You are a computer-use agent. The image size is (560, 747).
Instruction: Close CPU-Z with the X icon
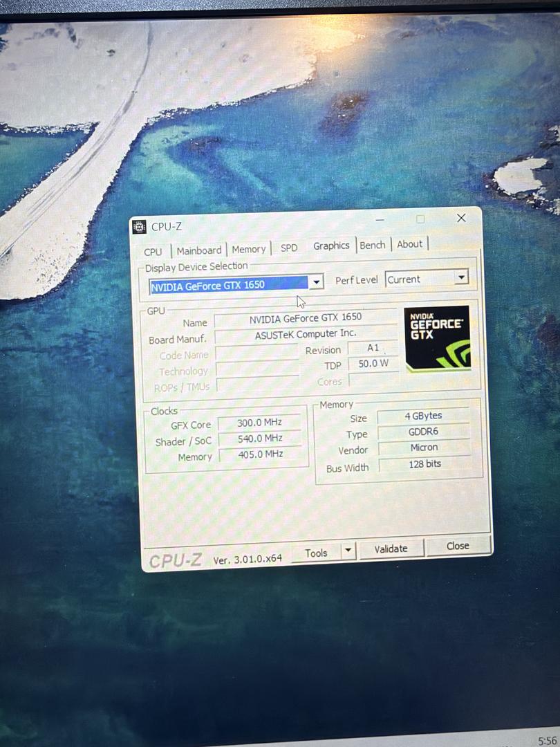click(461, 218)
